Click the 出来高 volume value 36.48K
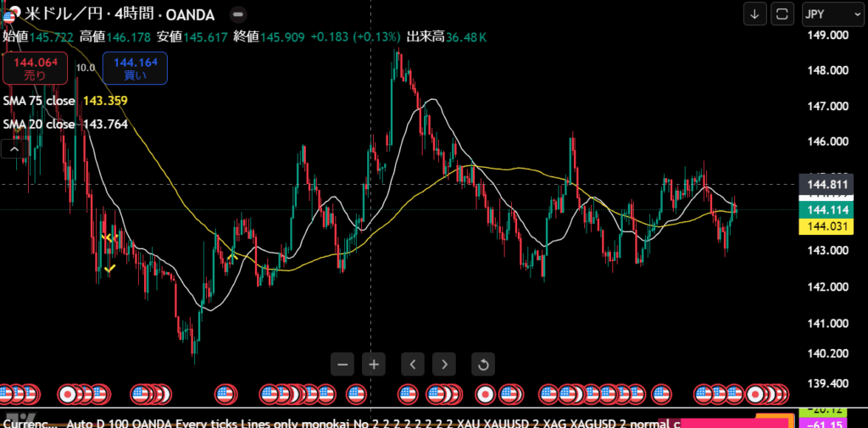This screenshot has height=428, width=868. tap(466, 37)
